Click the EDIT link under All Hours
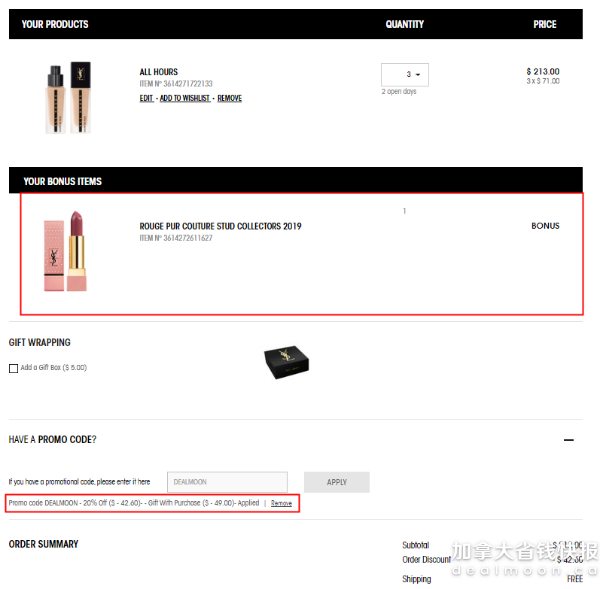The height and width of the screenshot is (589, 600). [146, 98]
